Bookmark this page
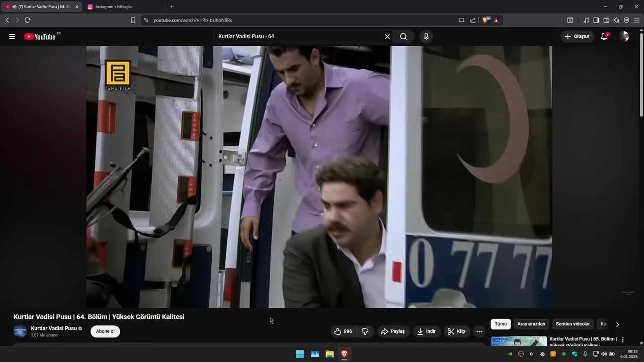The image size is (644, 362). pyautogui.click(x=133, y=20)
